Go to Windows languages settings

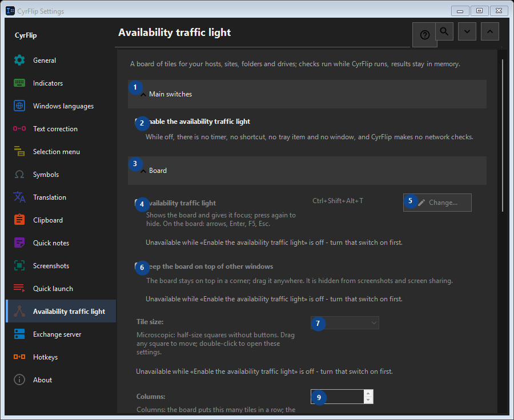coord(61,106)
